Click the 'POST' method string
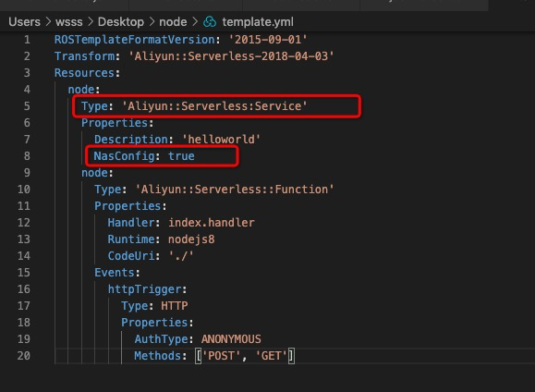Screen dimensions: 535x392 click(x=221, y=356)
